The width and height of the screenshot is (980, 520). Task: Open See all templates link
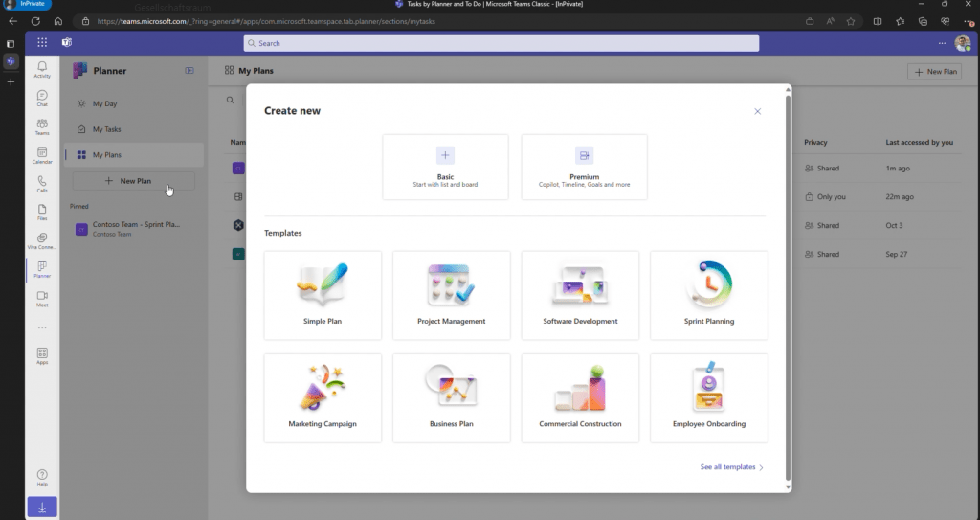point(731,466)
